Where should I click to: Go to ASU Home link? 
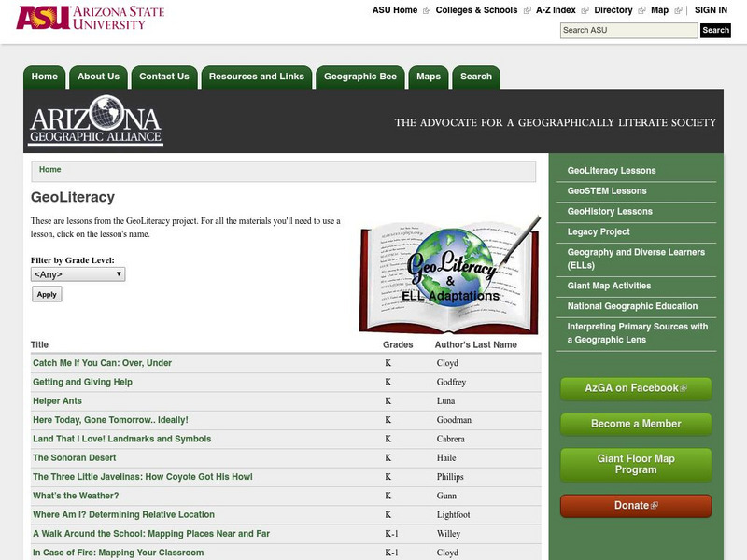[394, 10]
